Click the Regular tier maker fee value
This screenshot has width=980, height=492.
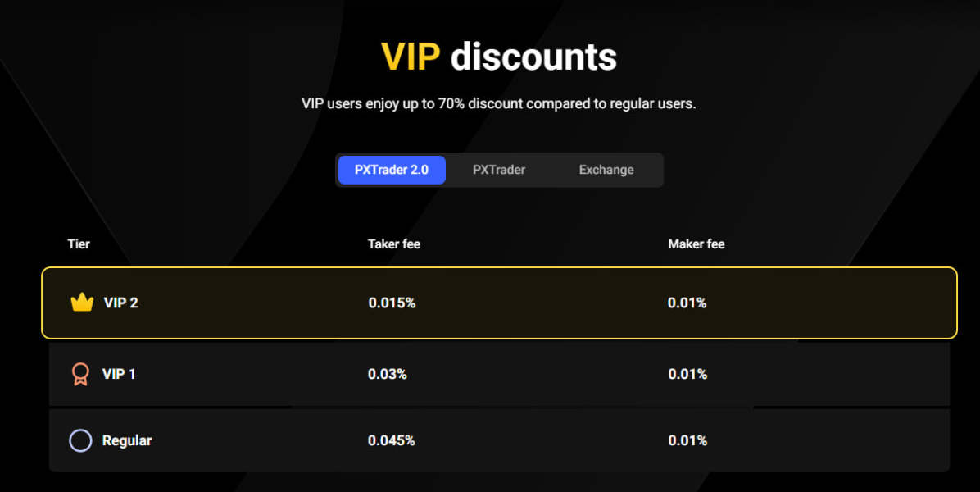(687, 440)
